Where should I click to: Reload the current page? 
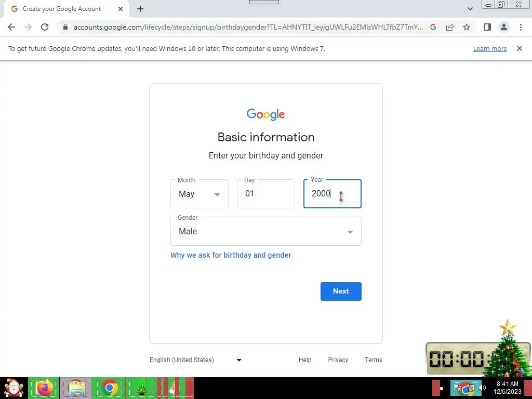tap(45, 27)
